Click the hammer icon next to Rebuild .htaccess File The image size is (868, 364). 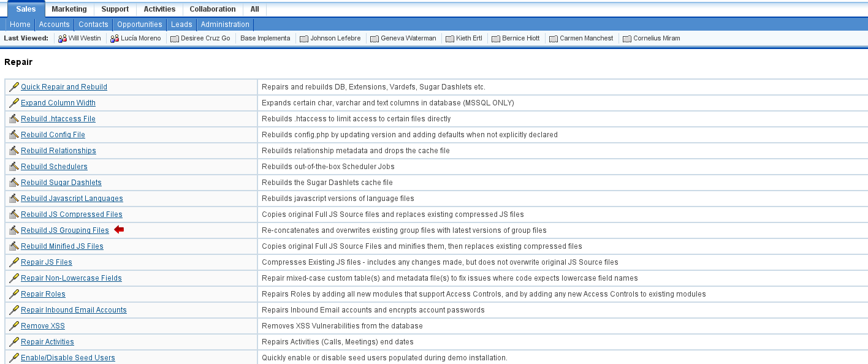13,119
